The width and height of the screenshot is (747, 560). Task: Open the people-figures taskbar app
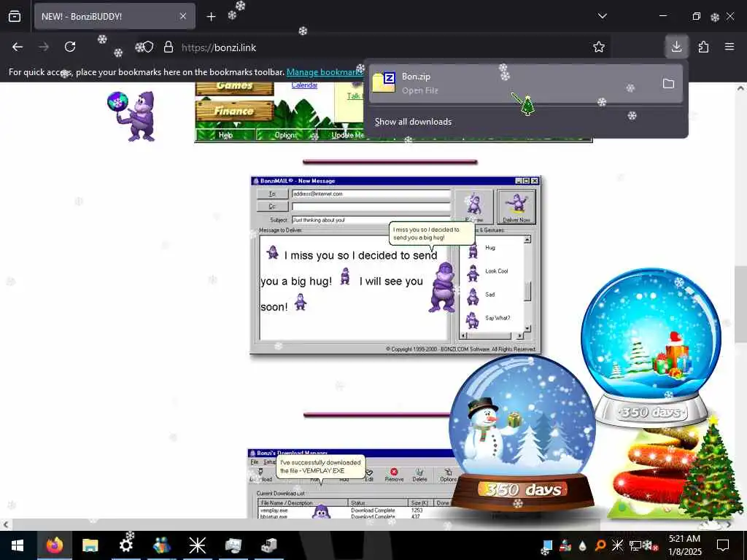pyautogui.click(x=161, y=545)
